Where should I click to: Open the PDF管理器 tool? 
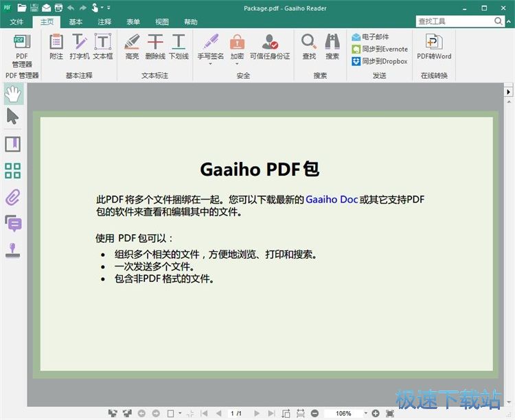[22, 49]
